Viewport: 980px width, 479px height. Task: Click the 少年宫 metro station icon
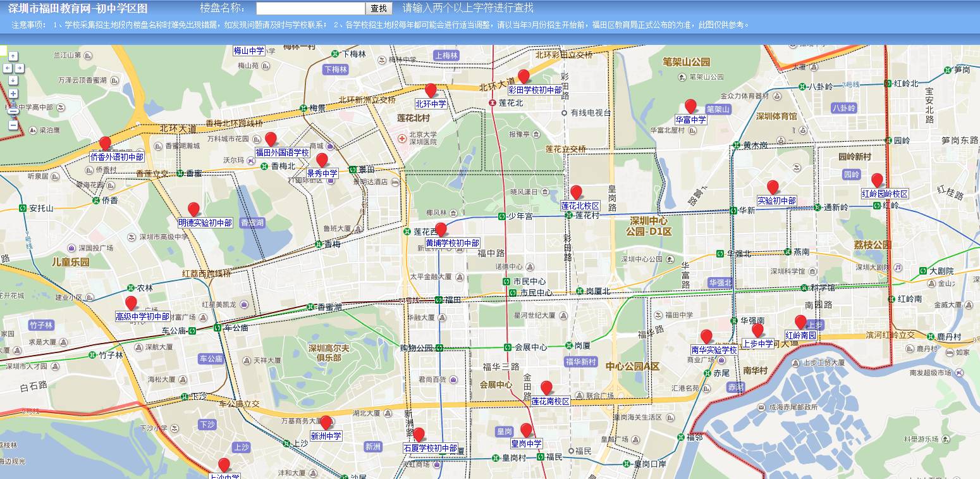point(501,216)
